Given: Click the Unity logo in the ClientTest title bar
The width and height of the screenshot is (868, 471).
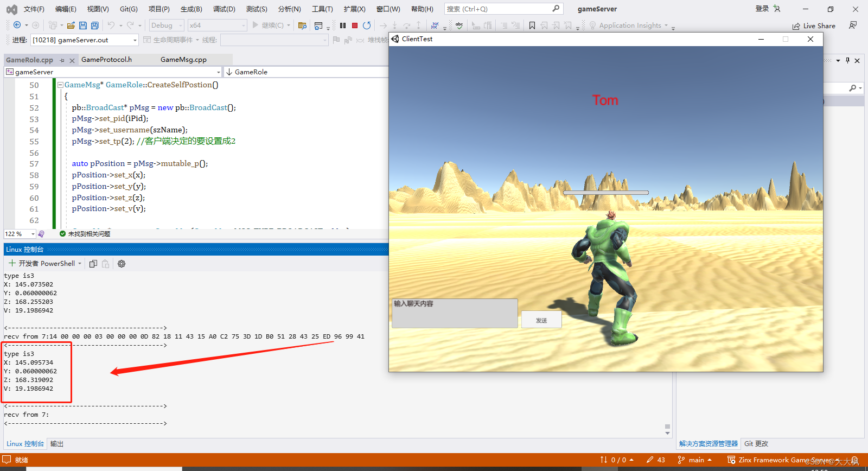Looking at the screenshot, I should pos(395,39).
